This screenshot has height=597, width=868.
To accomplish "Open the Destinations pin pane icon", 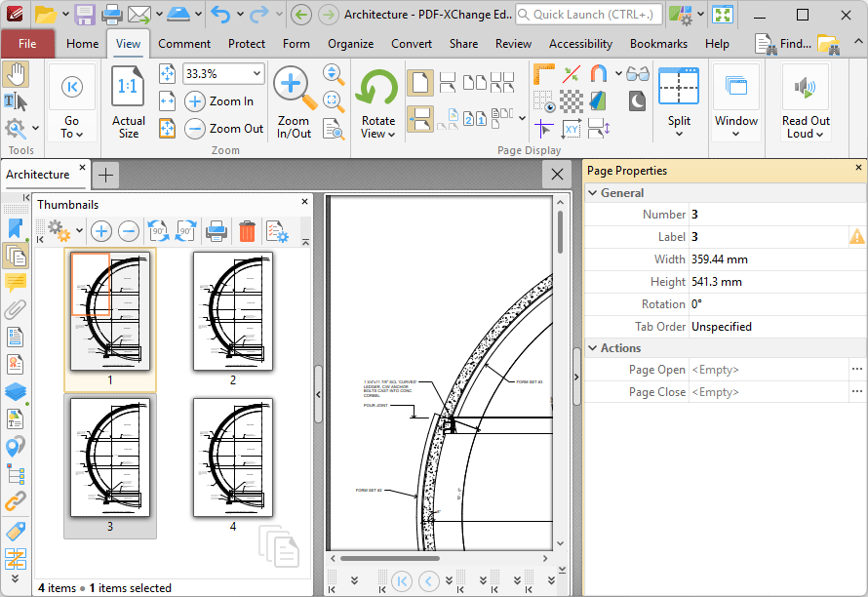I will click(x=16, y=445).
